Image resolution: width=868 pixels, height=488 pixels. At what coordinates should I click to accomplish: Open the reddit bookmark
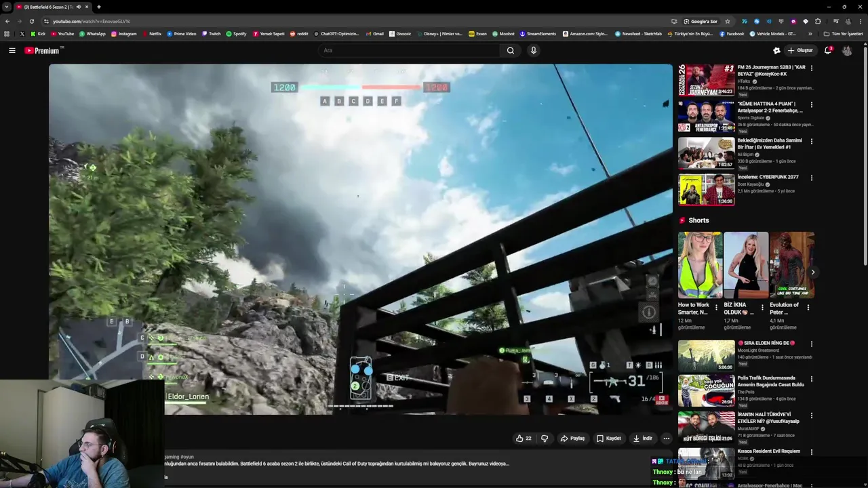point(299,33)
